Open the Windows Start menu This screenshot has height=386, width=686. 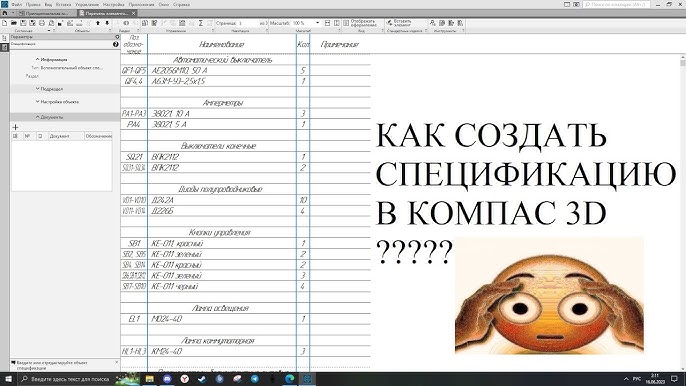point(8,379)
